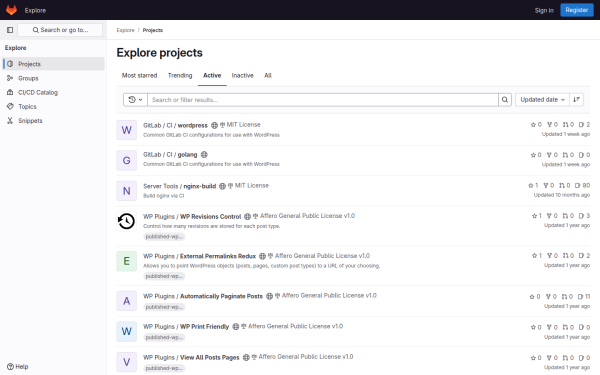
Task: Click the merge requests icon for External Permalinks Redux
Action: click(566, 256)
